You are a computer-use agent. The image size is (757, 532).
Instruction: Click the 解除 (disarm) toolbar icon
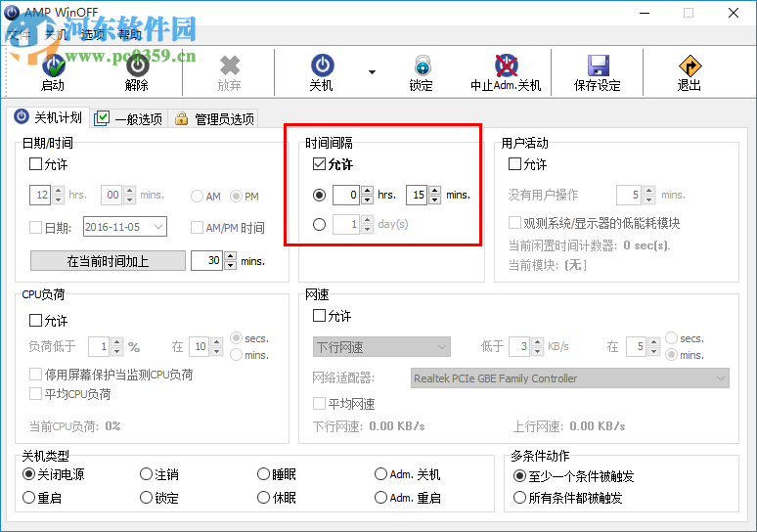(x=137, y=66)
